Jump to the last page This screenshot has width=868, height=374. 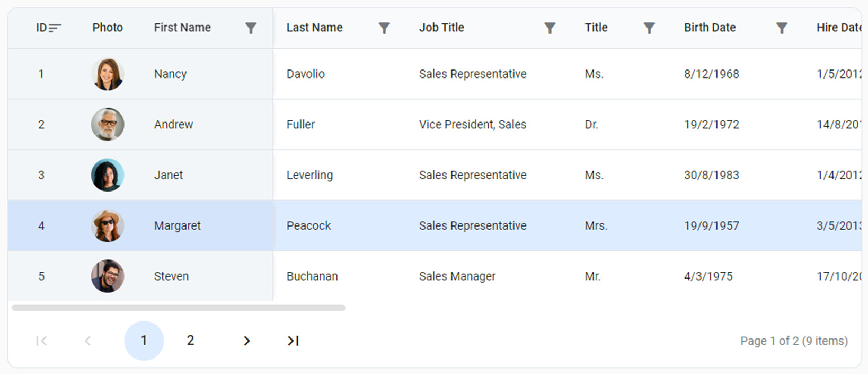293,341
